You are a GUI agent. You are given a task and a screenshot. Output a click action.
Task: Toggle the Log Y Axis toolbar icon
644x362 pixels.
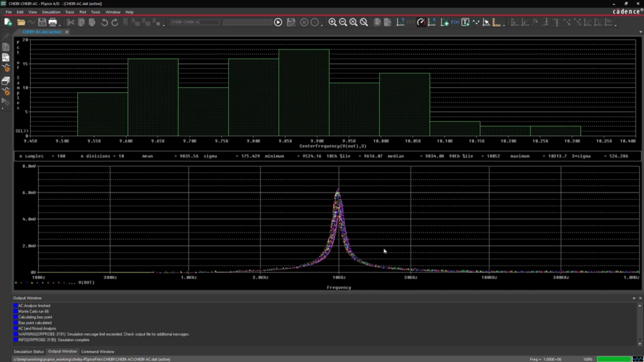(x=401, y=22)
